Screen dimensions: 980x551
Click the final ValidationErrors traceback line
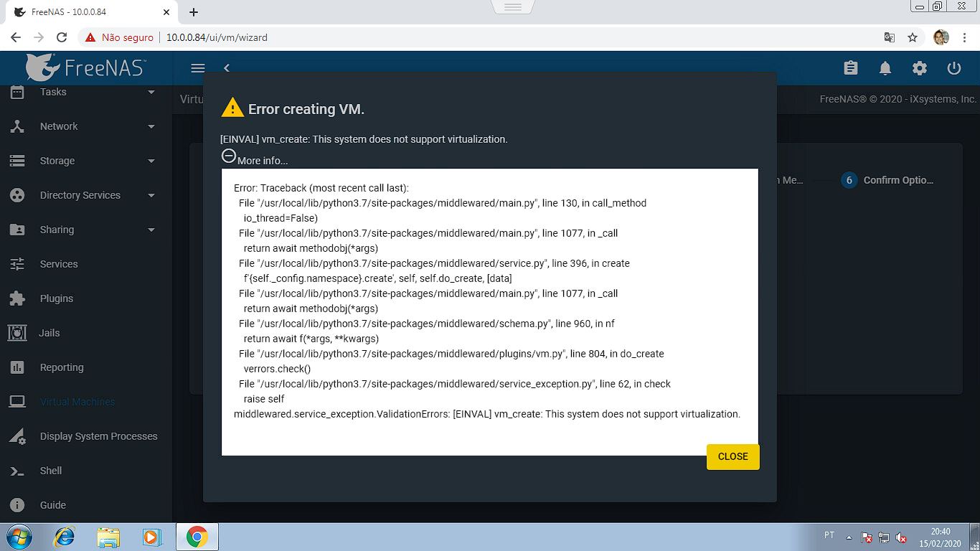click(x=487, y=414)
